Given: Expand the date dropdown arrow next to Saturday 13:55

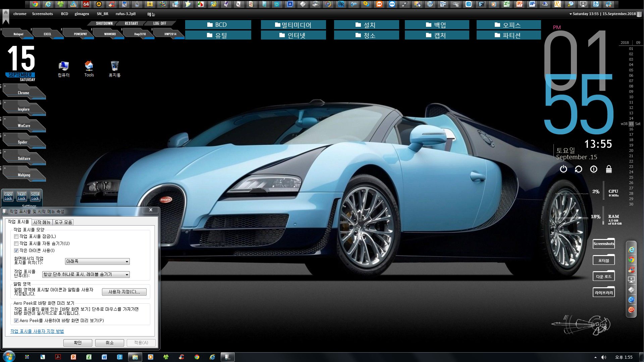Looking at the screenshot, I should (571, 14).
